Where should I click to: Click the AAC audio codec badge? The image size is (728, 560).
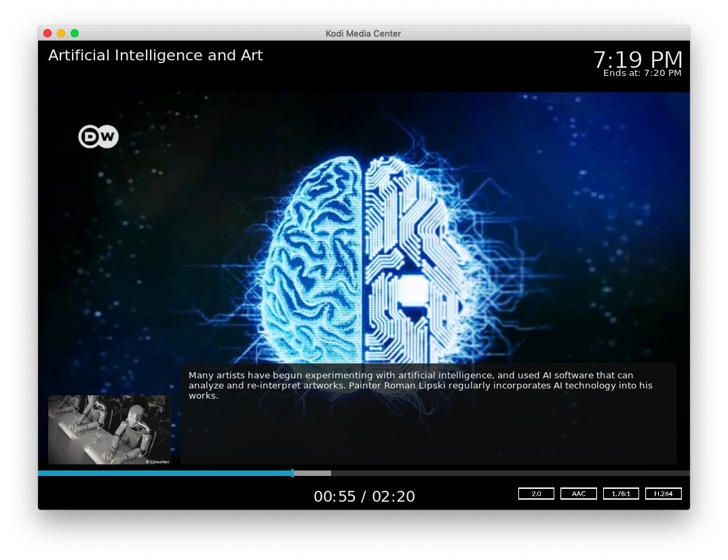pos(578,494)
